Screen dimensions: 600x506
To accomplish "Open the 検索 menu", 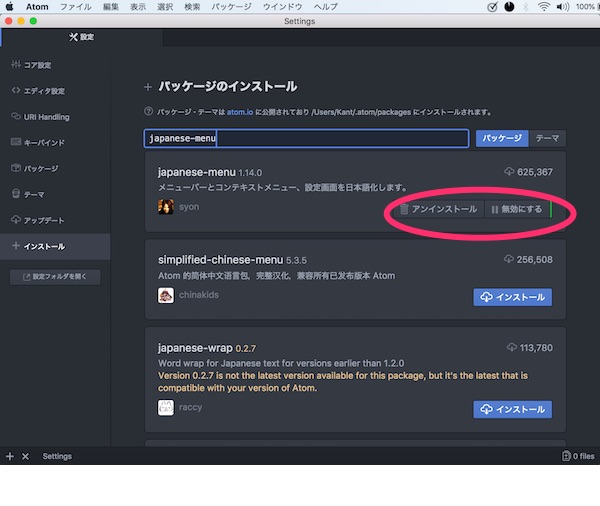I will click(192, 7).
